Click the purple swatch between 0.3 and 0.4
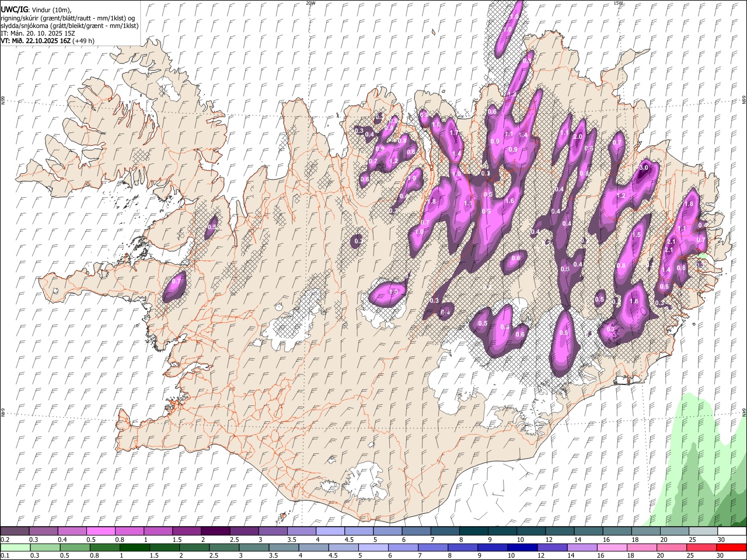The width and height of the screenshot is (747, 560). 44,531
